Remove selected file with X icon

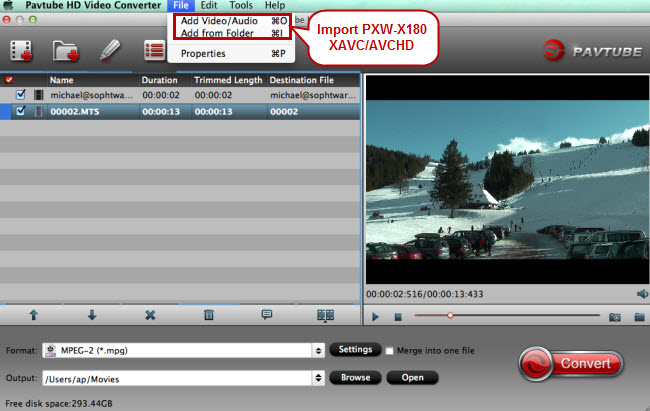(x=150, y=315)
